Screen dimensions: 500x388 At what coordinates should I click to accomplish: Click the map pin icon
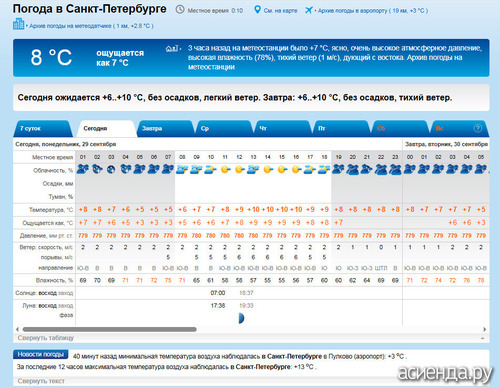tap(257, 10)
